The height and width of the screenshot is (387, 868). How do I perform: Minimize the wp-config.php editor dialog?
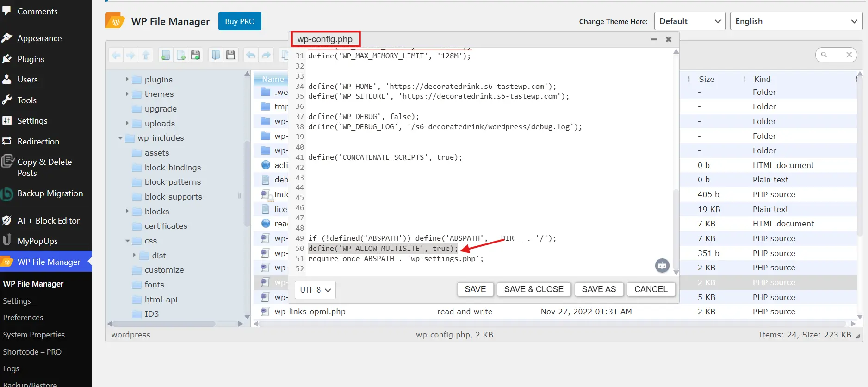point(654,39)
